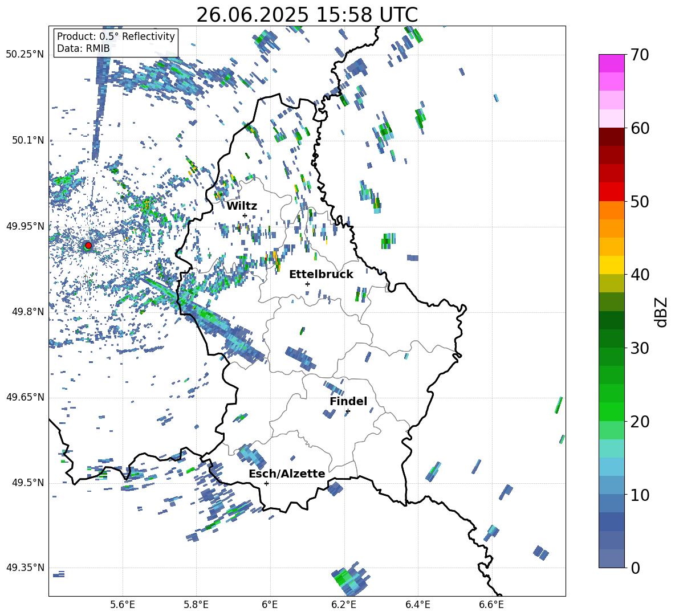The width and height of the screenshot is (675, 616).
Task: Click the 5.8°E longitude label
Action: 196,605
